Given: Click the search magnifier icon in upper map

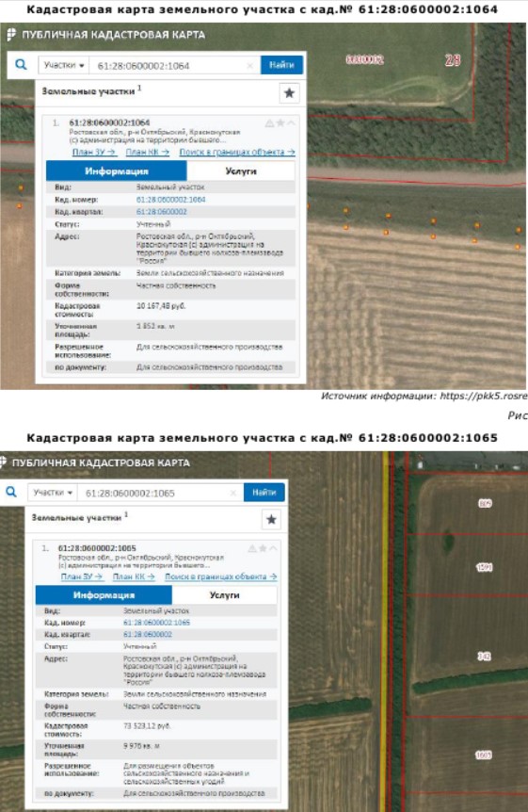Looking at the screenshot, I should [21, 65].
